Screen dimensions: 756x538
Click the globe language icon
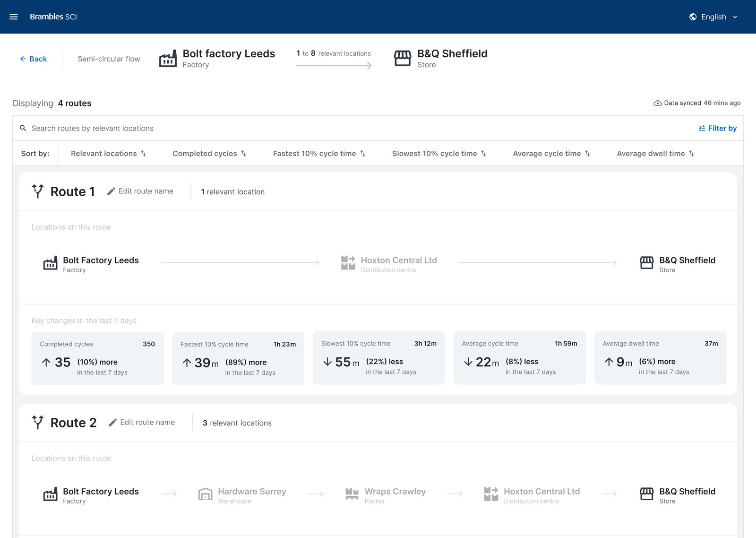point(693,17)
